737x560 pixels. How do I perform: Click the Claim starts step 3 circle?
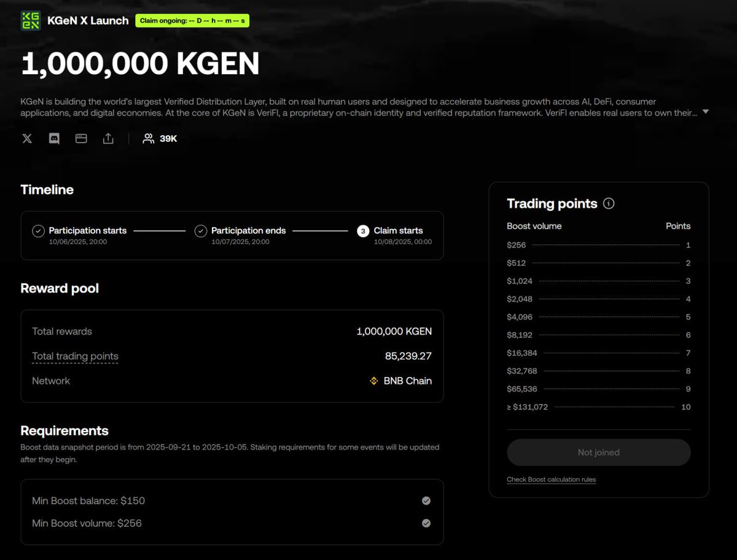pos(363,231)
